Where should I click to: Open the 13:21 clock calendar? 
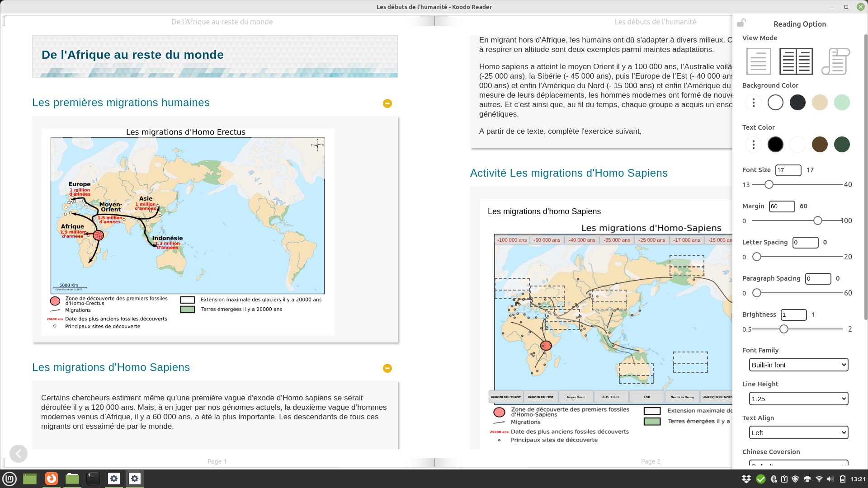(x=858, y=479)
